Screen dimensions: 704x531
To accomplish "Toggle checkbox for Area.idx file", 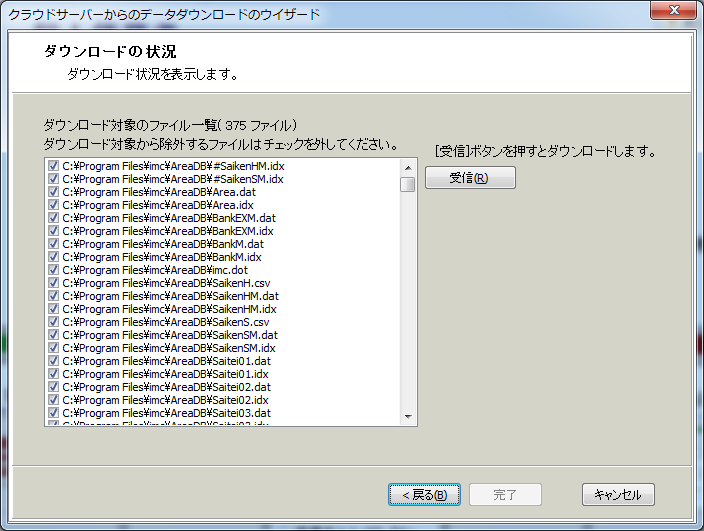I will point(54,205).
